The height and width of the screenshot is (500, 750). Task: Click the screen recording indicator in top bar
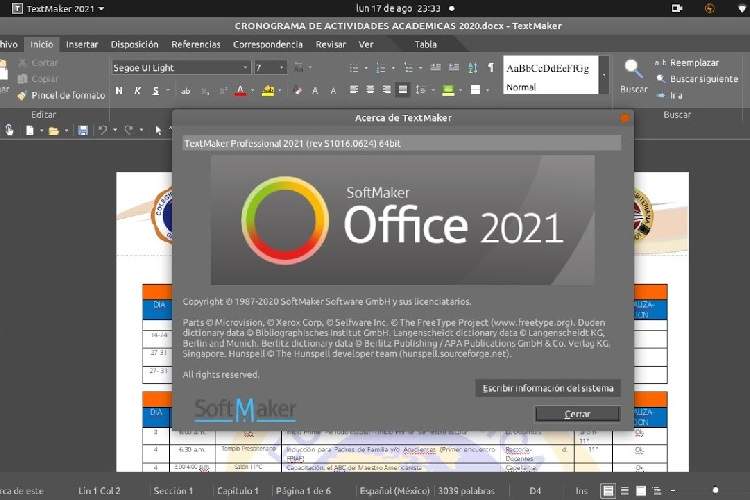click(676, 8)
